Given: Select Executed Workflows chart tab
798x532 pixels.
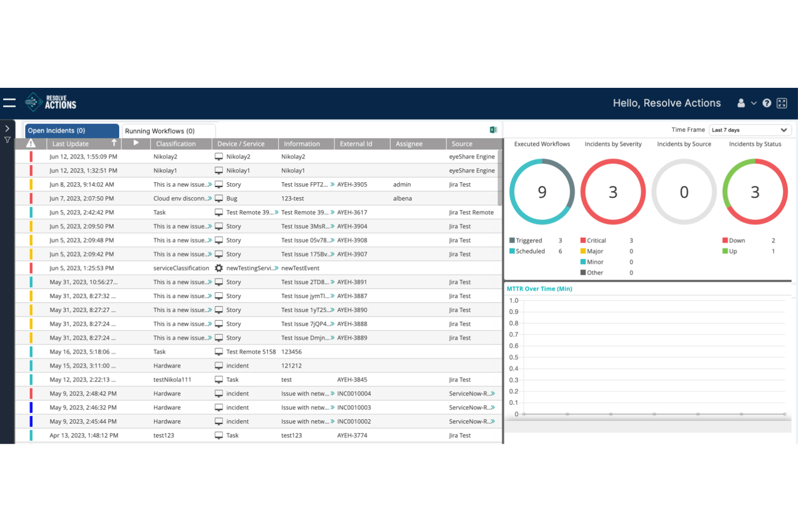Looking at the screenshot, I should coord(542,144).
